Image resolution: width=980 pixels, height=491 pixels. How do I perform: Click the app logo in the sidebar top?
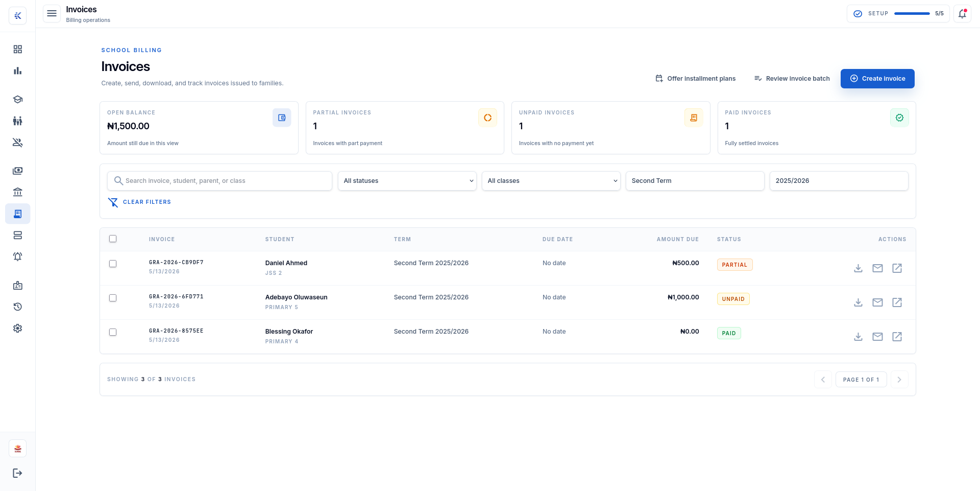pos(17,15)
